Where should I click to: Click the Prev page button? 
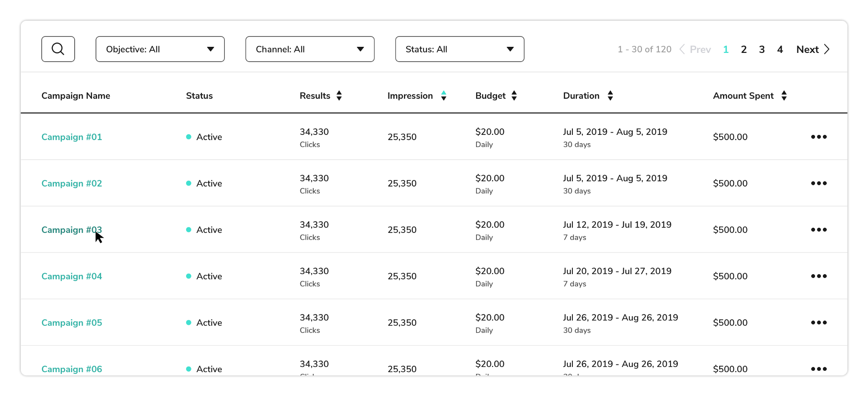[x=695, y=49]
